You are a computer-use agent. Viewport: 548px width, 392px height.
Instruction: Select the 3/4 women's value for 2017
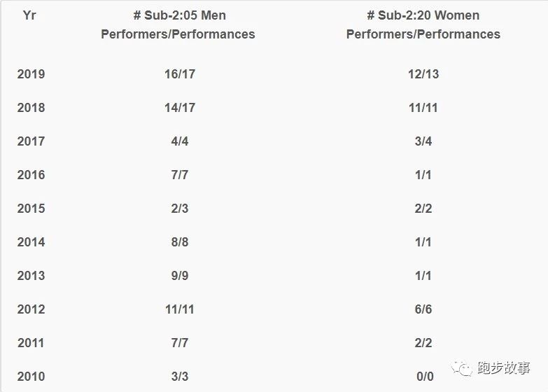423,141
